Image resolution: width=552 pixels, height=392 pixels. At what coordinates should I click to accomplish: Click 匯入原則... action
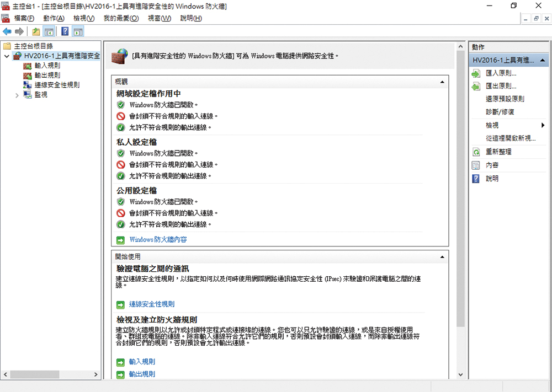pos(501,73)
